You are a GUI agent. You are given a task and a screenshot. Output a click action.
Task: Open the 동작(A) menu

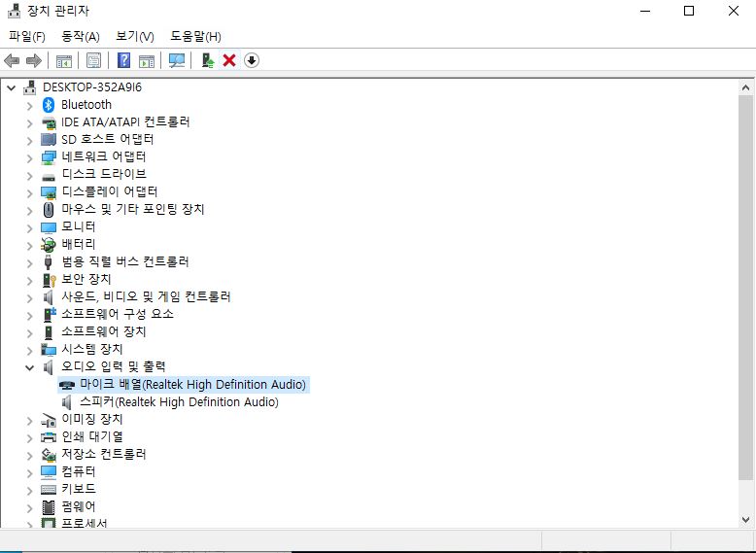point(81,37)
